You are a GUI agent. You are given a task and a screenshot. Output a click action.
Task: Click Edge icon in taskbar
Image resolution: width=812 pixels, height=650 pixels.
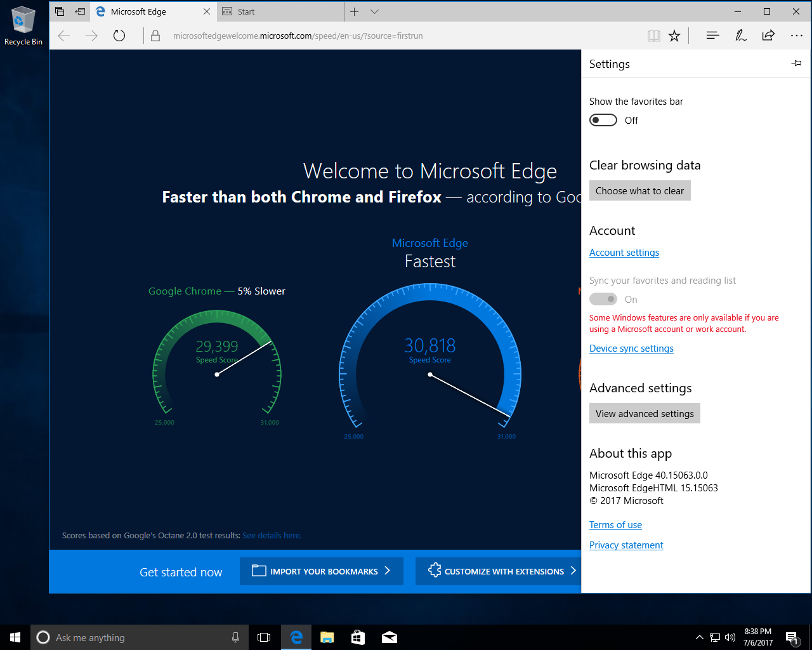[x=296, y=637]
